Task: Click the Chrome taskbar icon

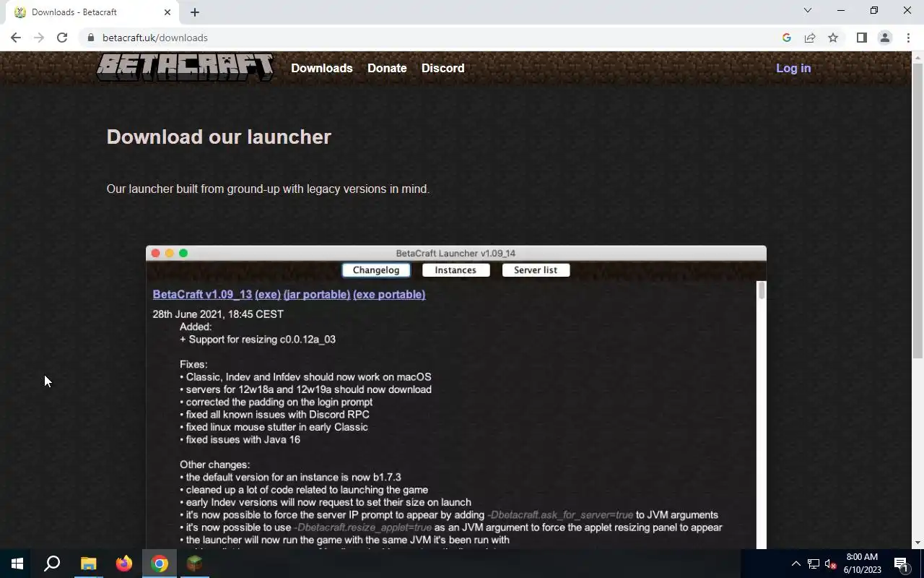Action: [x=160, y=564]
